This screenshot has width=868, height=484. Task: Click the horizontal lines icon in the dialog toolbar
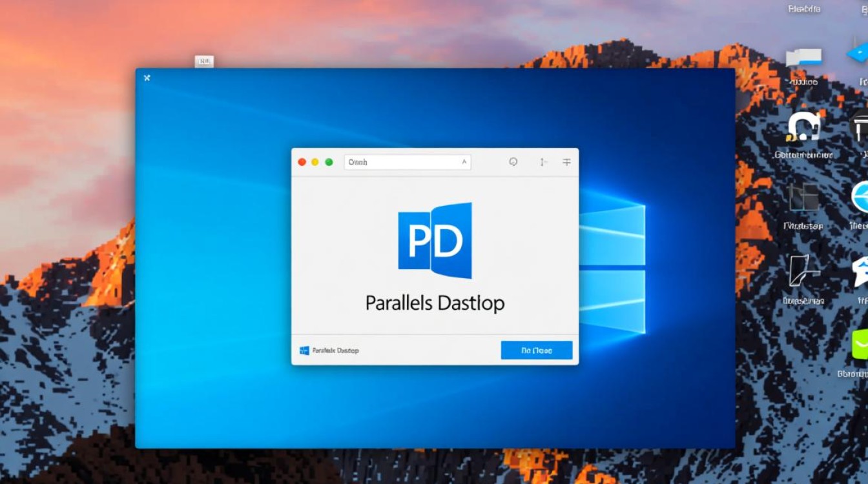(x=566, y=163)
